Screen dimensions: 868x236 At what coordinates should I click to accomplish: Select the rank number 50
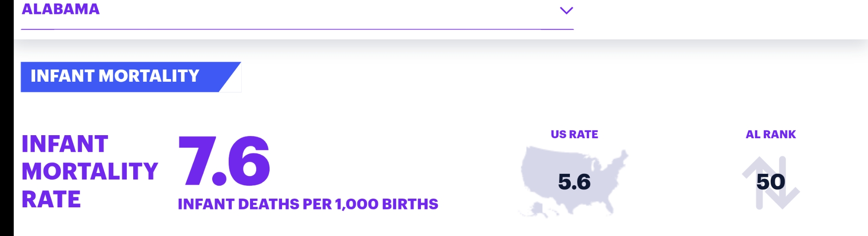click(x=771, y=182)
